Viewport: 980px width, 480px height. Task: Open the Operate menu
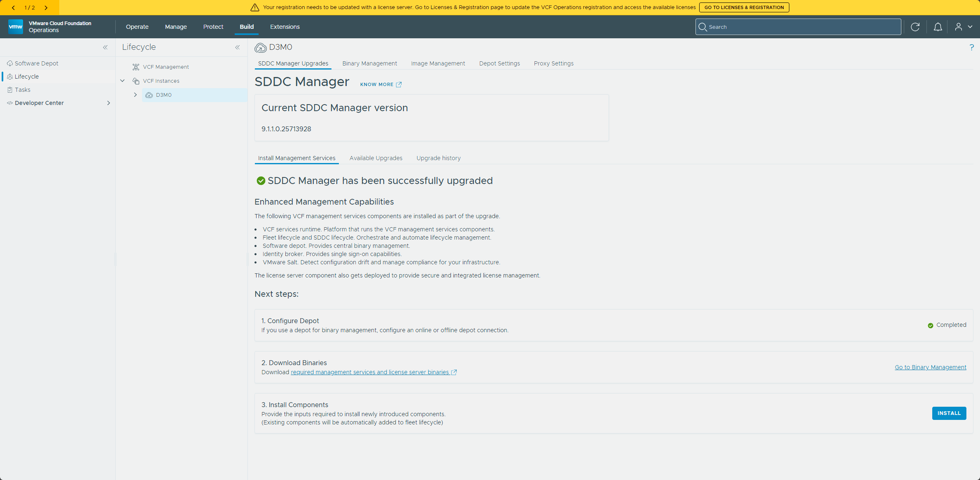click(137, 27)
